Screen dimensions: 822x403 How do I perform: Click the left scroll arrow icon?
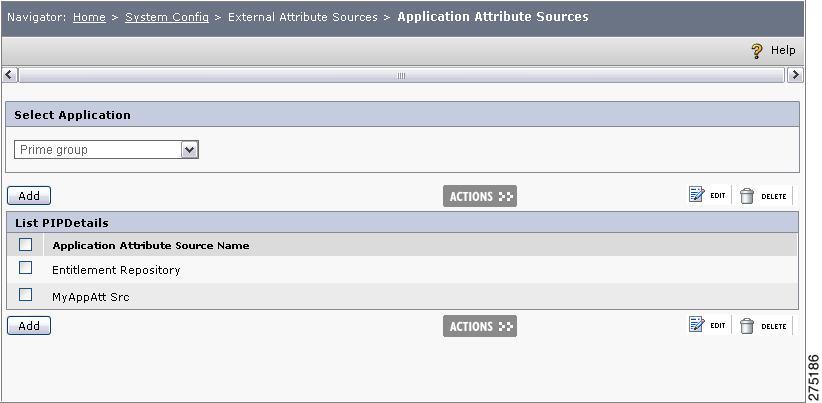click(x=9, y=75)
